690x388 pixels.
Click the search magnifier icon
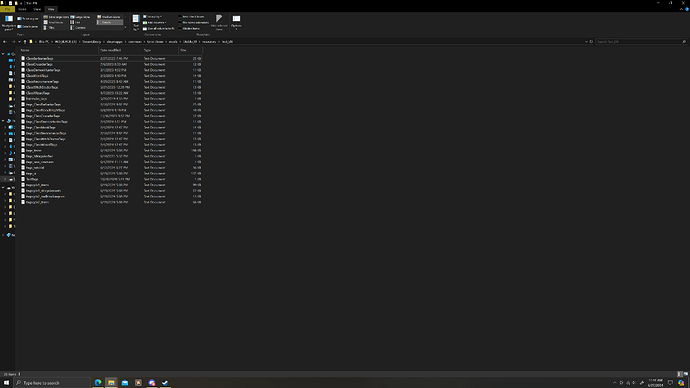pyautogui.click(x=684, y=42)
